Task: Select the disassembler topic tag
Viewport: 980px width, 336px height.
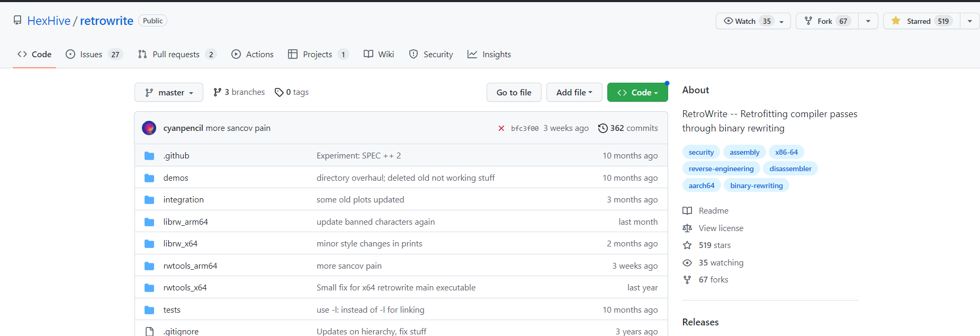Action: point(790,169)
